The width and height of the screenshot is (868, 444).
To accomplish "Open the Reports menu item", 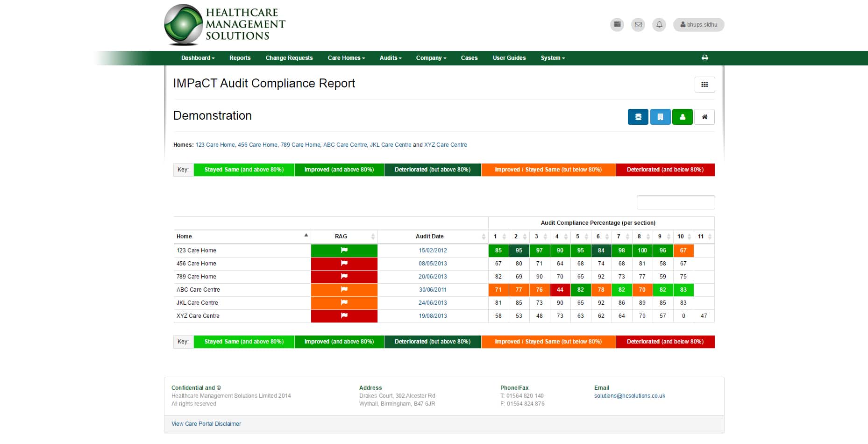I will 240,58.
